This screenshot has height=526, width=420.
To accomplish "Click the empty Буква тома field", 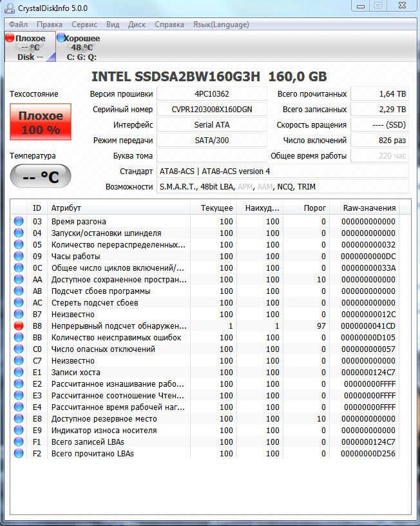I will (x=212, y=155).
